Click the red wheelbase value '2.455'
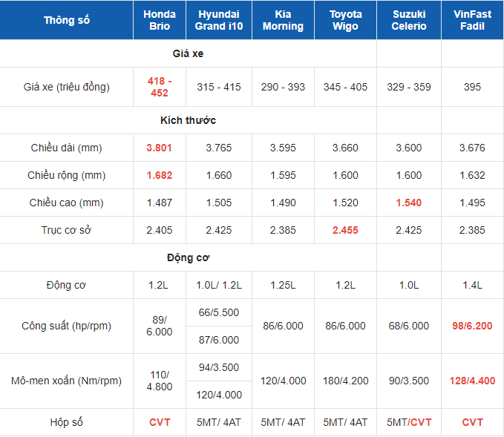This screenshot has width=504, height=437. tap(346, 230)
